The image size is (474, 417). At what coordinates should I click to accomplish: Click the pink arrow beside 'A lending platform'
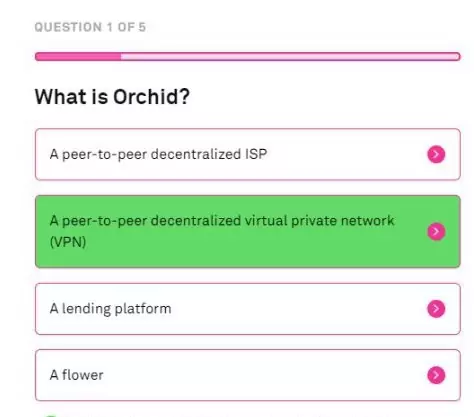click(436, 309)
